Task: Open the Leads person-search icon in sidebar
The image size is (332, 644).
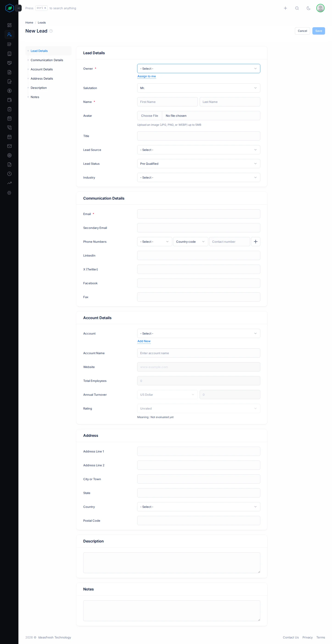Action: coord(9,35)
